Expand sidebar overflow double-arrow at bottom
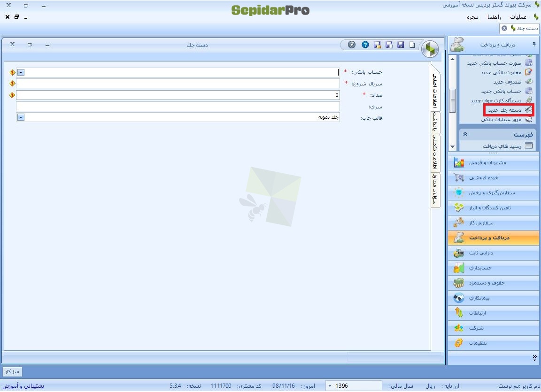 tap(534, 357)
